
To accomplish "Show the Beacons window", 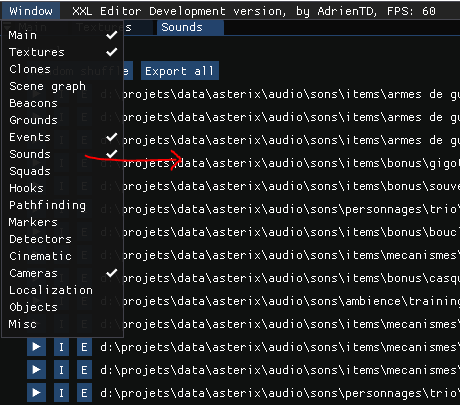I will pos(63,103).
